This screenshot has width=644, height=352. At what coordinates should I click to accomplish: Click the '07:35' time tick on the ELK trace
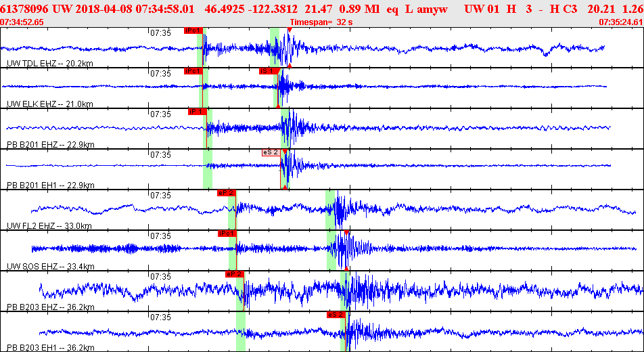click(160, 74)
